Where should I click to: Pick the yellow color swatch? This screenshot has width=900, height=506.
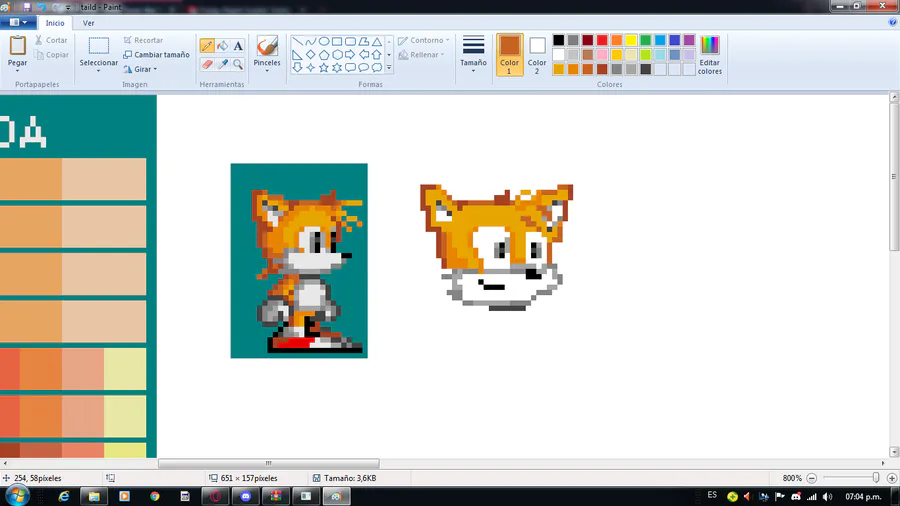pos(631,40)
